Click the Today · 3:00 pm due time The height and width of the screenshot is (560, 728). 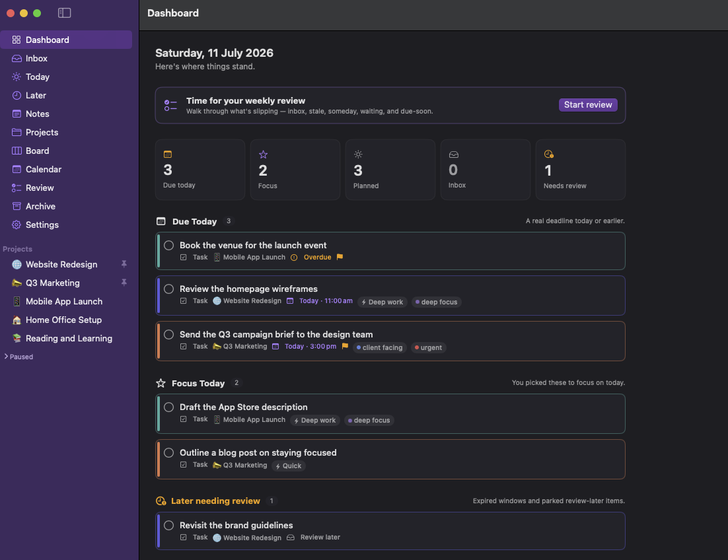(x=310, y=346)
